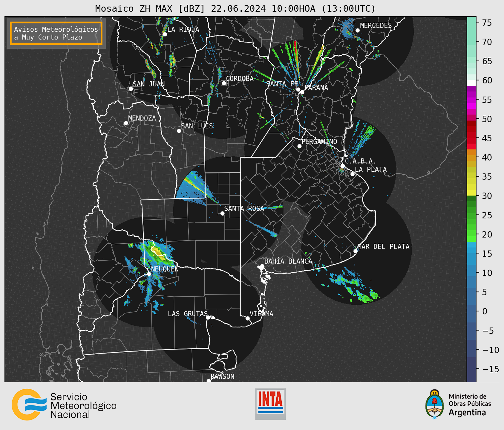The width and height of the screenshot is (504, 430).
Task: Click the MAR DEL PLATA city marker
Action: click(355, 251)
